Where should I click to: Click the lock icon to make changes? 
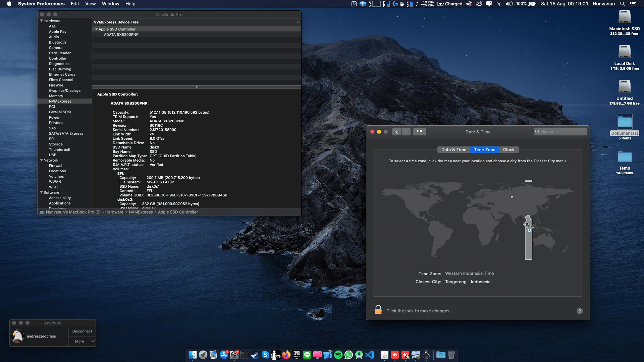(378, 310)
